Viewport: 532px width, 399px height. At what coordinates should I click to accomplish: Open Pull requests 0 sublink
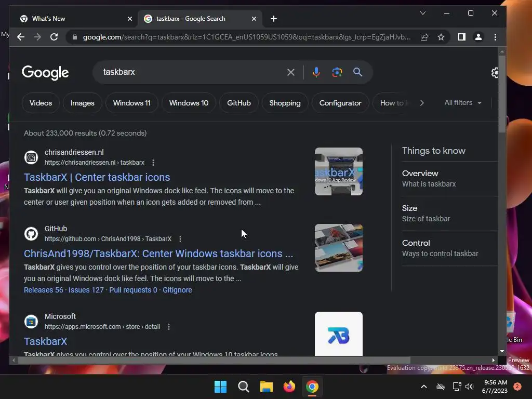pyautogui.click(x=133, y=290)
